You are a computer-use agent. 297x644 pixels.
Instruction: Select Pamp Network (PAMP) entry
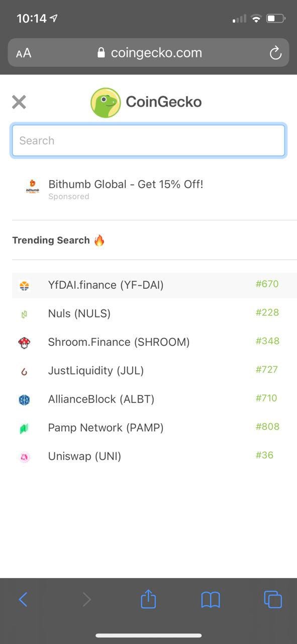point(154,428)
